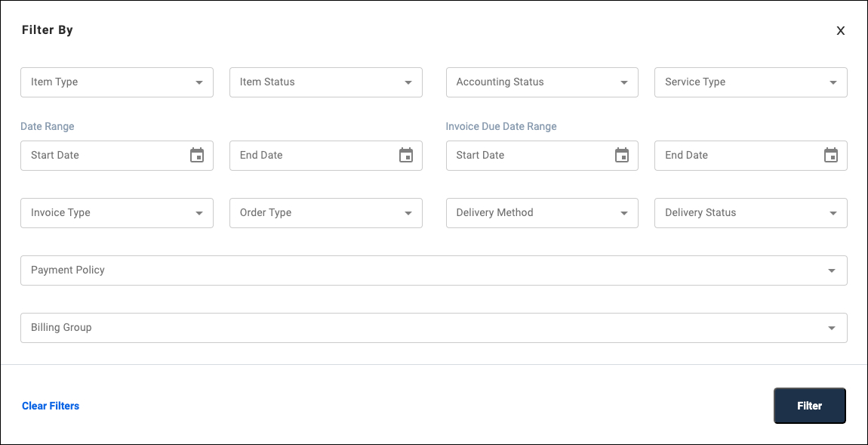Open the Order Type dropdown
Screen dimensions: 868x445
tap(325, 213)
